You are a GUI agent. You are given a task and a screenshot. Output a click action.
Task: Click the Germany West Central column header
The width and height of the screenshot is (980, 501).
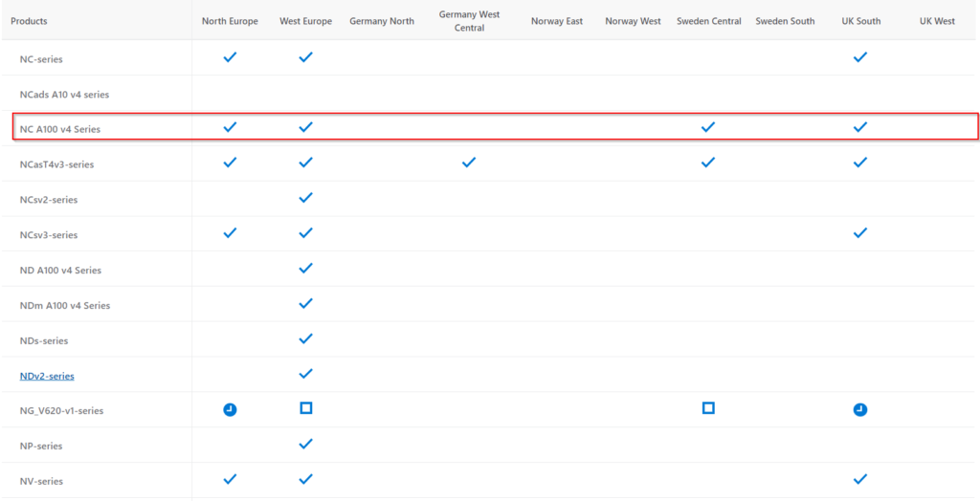click(469, 21)
